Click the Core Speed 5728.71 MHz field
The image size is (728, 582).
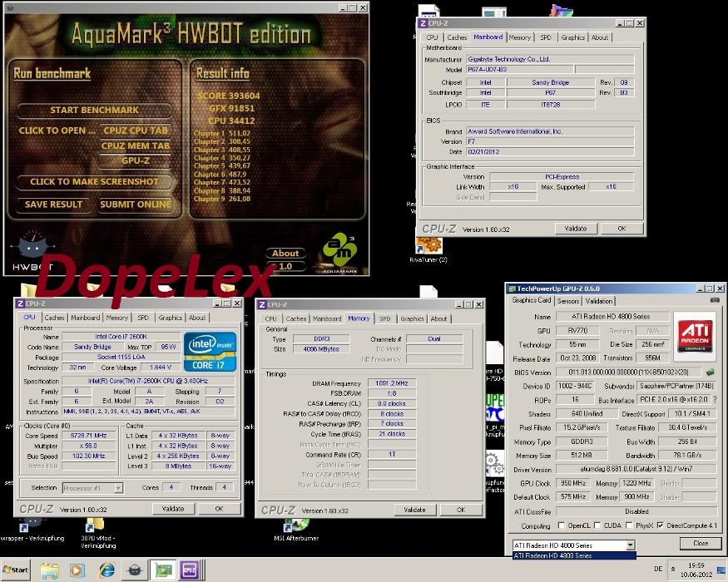click(89, 436)
